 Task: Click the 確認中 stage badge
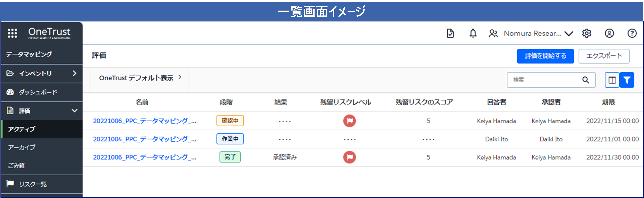point(230,121)
